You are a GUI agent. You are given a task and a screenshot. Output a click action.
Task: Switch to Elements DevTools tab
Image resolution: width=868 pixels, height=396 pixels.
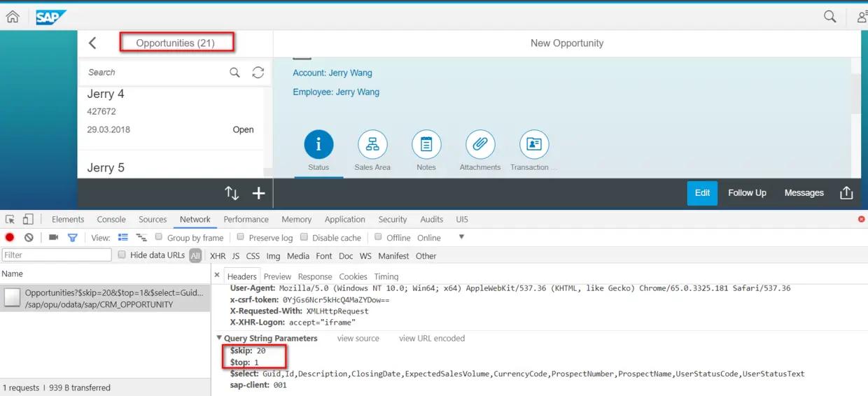click(x=68, y=219)
